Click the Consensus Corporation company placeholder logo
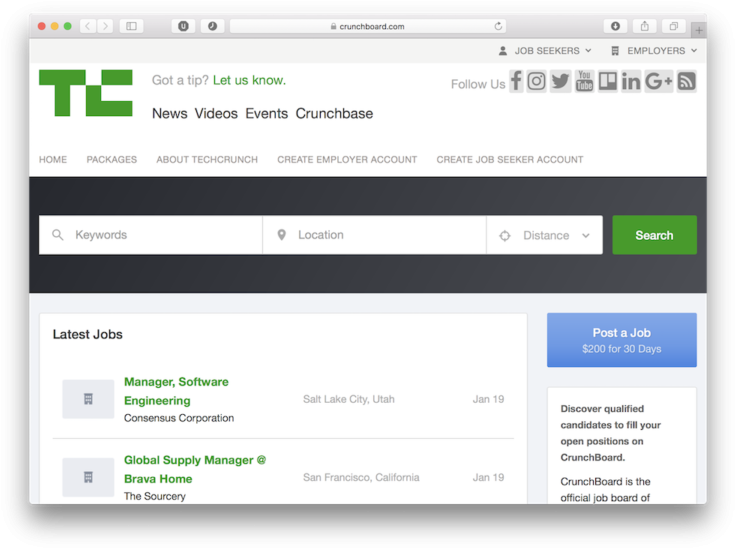This screenshot has width=735, height=548. (88, 399)
